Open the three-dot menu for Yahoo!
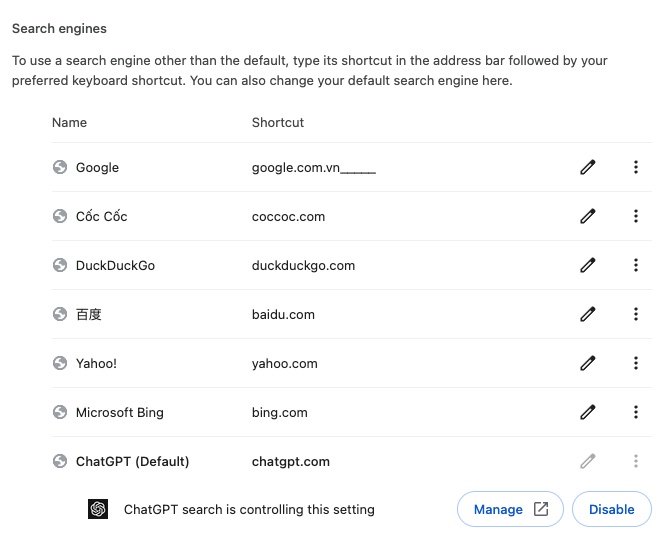The width and height of the screenshot is (665, 558). pyautogui.click(x=636, y=364)
